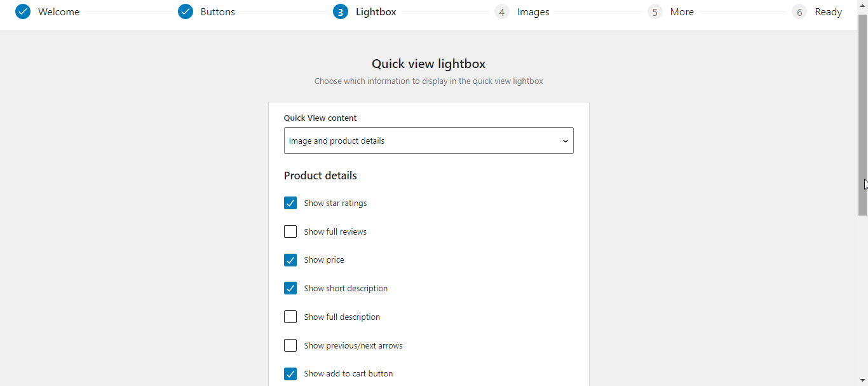Click the step 6 Ready number badge
Screen dimensions: 868x386
[x=799, y=11]
